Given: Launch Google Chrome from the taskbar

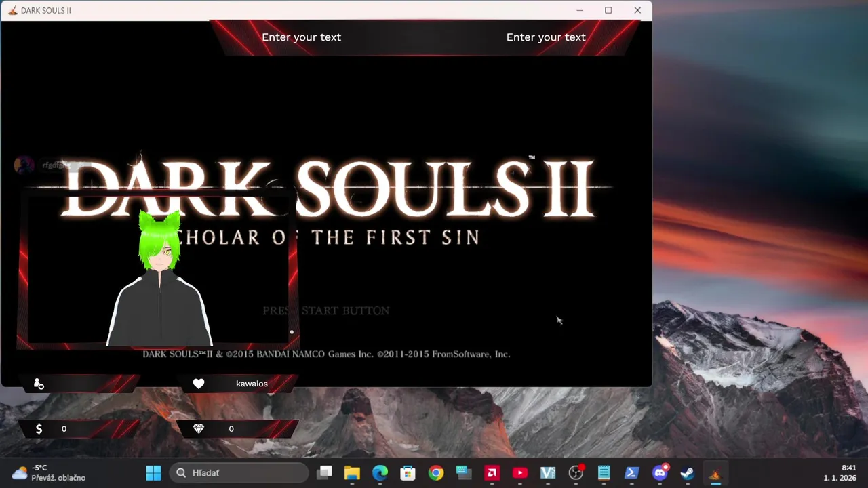Looking at the screenshot, I should pyautogui.click(x=436, y=472).
